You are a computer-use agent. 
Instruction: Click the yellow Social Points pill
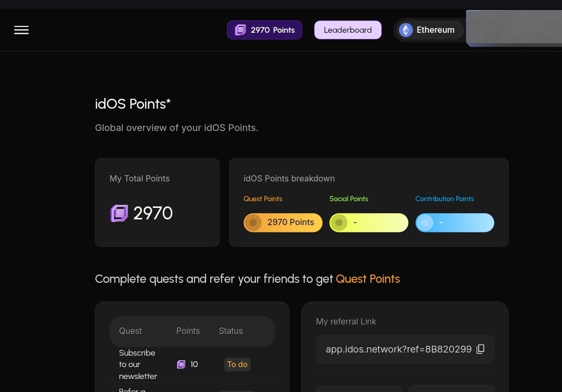click(x=369, y=223)
